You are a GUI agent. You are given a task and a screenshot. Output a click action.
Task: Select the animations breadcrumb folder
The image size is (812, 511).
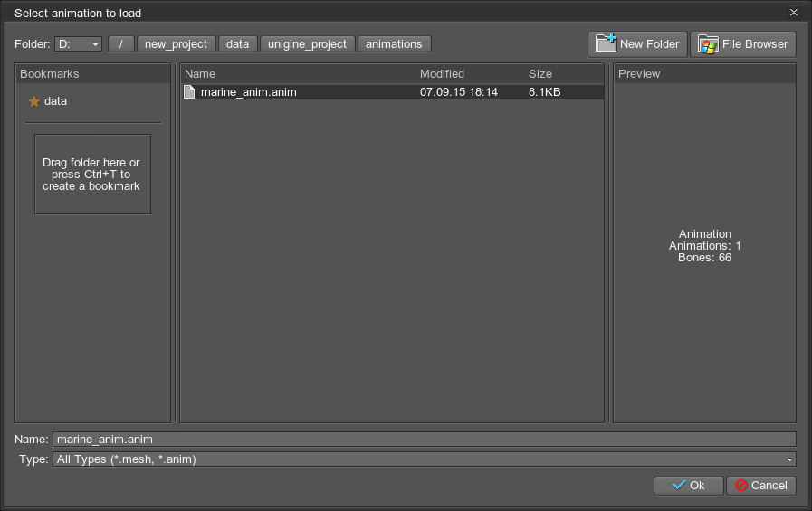point(394,44)
